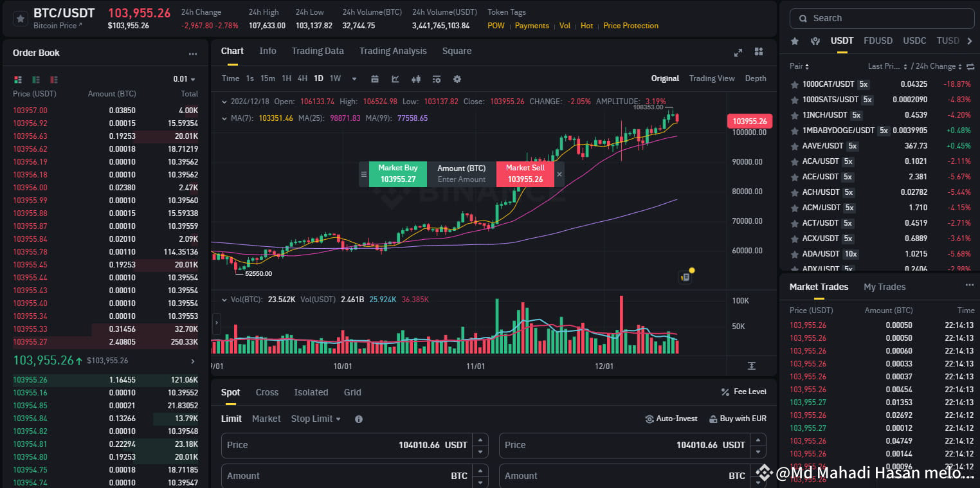Image resolution: width=980 pixels, height=488 pixels.
Task: Select the 4H time interval
Action: tap(302, 78)
